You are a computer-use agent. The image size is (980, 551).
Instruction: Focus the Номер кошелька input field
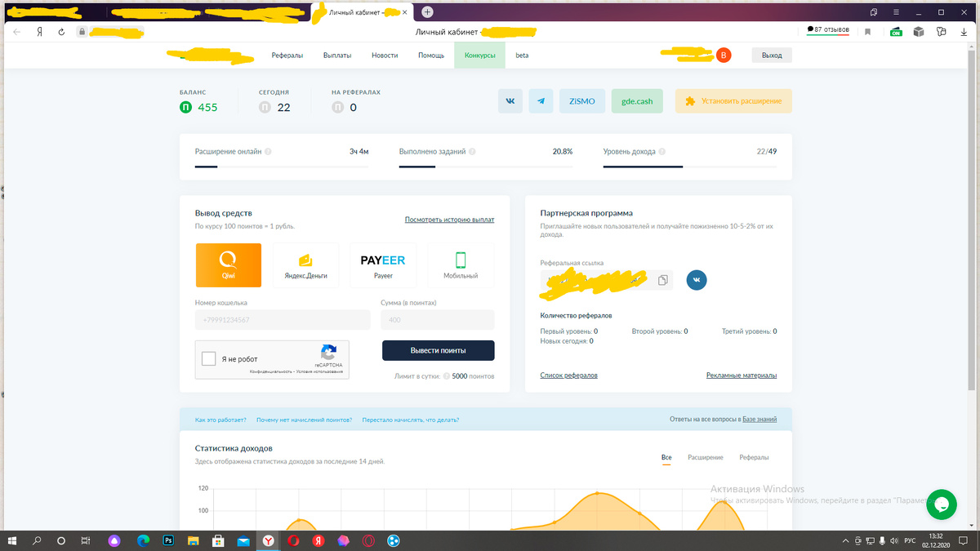click(283, 320)
